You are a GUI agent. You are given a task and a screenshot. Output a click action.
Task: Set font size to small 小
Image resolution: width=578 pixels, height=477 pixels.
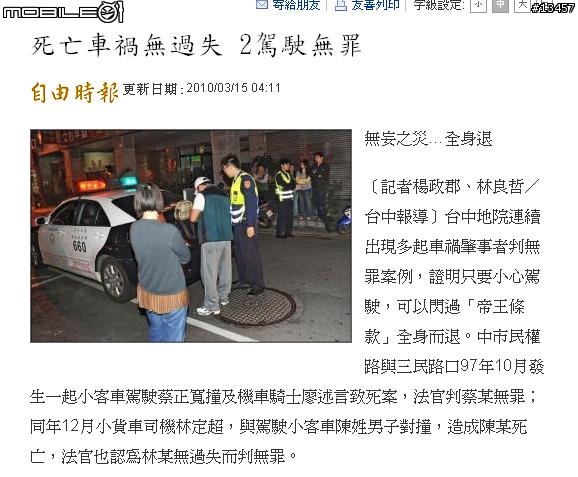pyautogui.click(x=478, y=5)
